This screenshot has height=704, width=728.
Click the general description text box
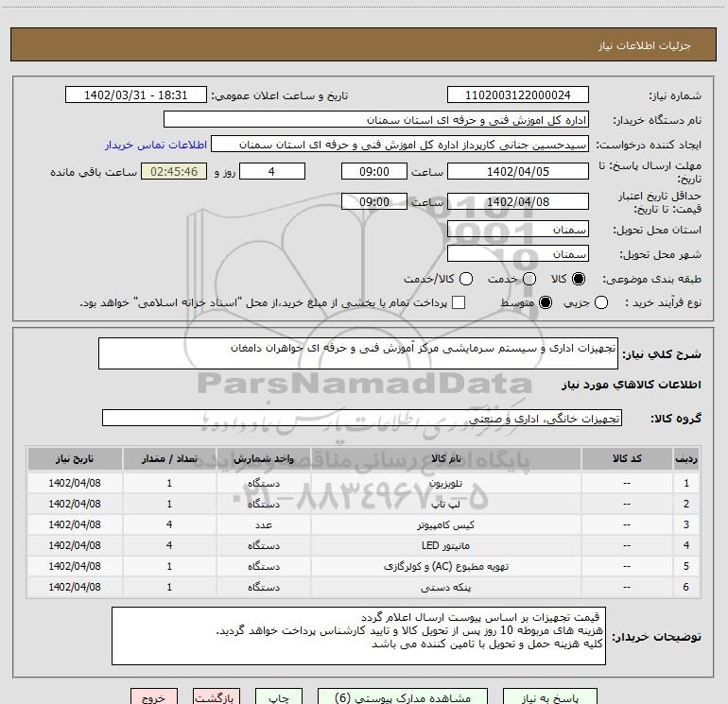[x=358, y=353]
